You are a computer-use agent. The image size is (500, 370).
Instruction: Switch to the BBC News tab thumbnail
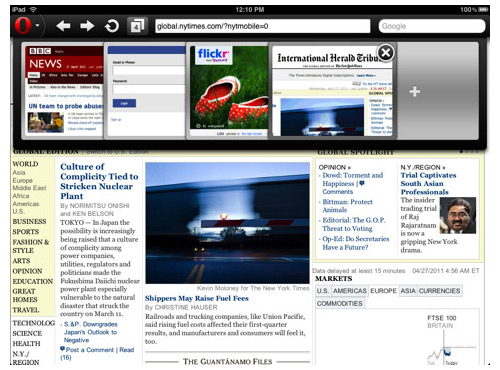[x=63, y=91]
